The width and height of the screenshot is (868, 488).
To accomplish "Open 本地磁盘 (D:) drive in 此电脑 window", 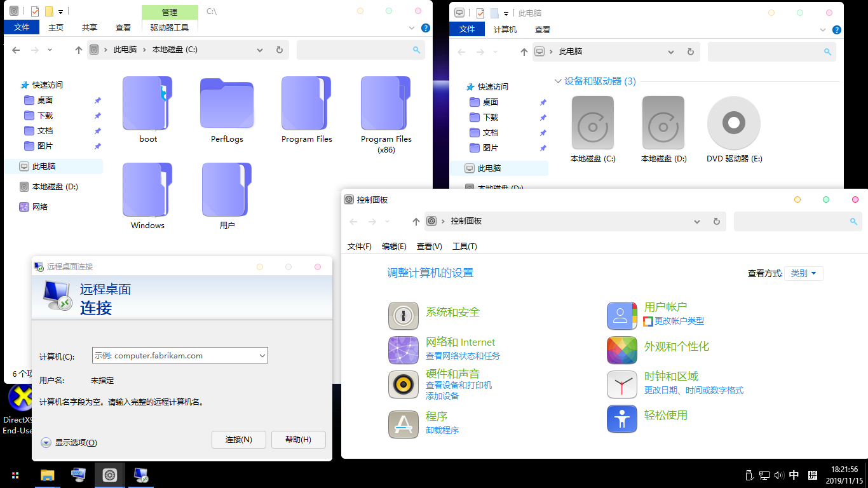I will pyautogui.click(x=663, y=123).
